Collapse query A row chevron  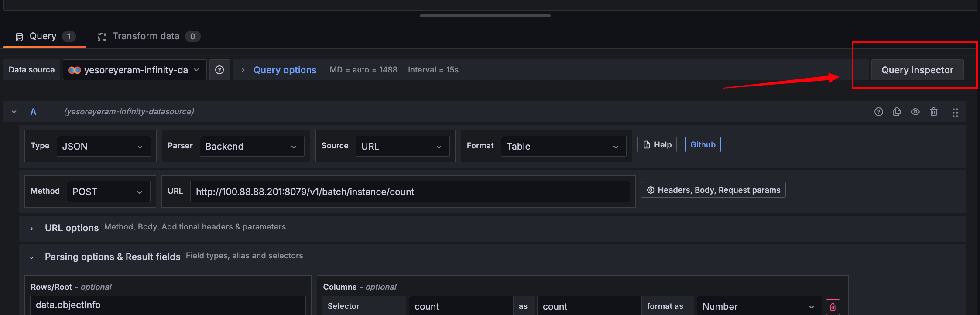tap(14, 112)
